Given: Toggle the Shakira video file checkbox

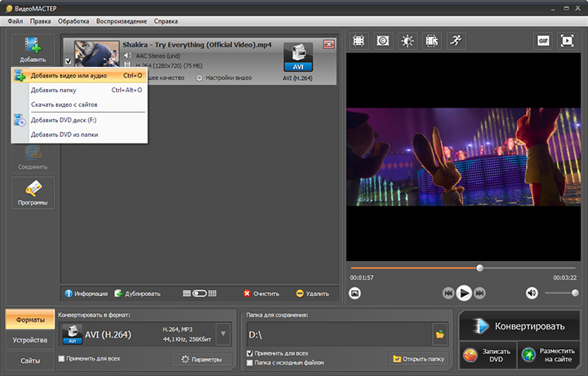Looking at the screenshot, I should [68, 61].
